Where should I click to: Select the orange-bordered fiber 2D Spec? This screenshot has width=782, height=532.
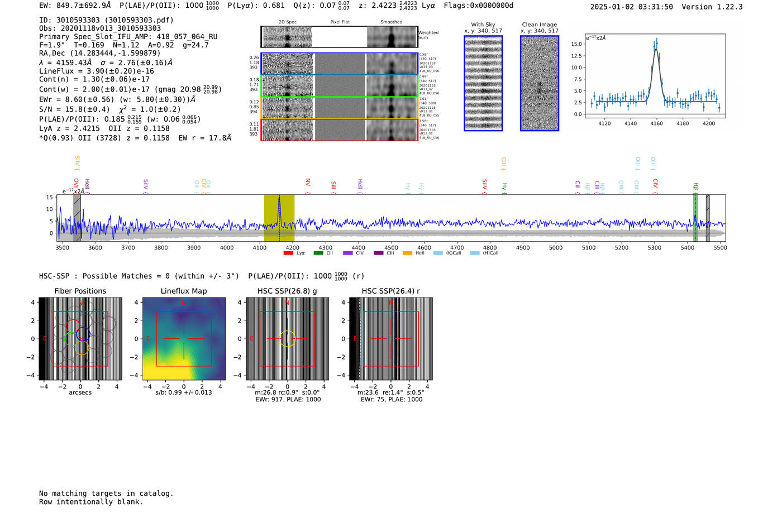288,108
